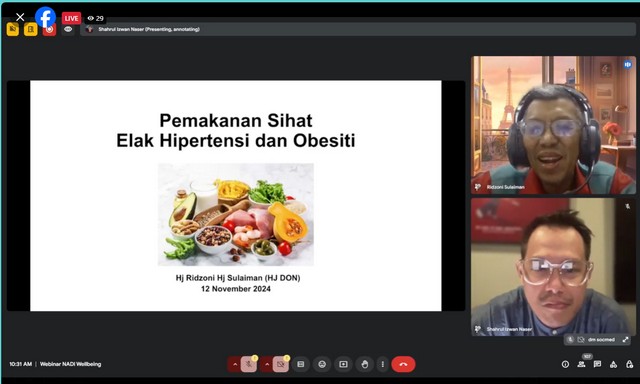The height and width of the screenshot is (384, 640).
Task: Raise hand using the hand icon
Action: (364, 364)
